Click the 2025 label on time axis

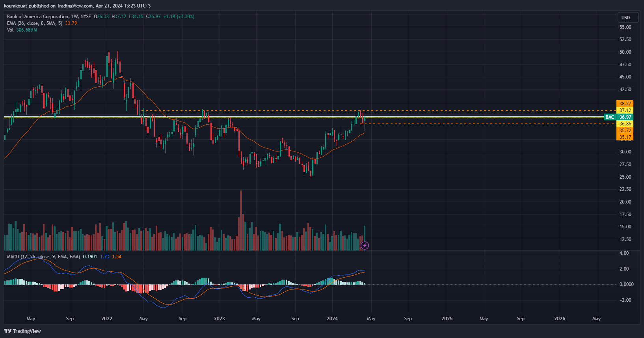tap(447, 319)
